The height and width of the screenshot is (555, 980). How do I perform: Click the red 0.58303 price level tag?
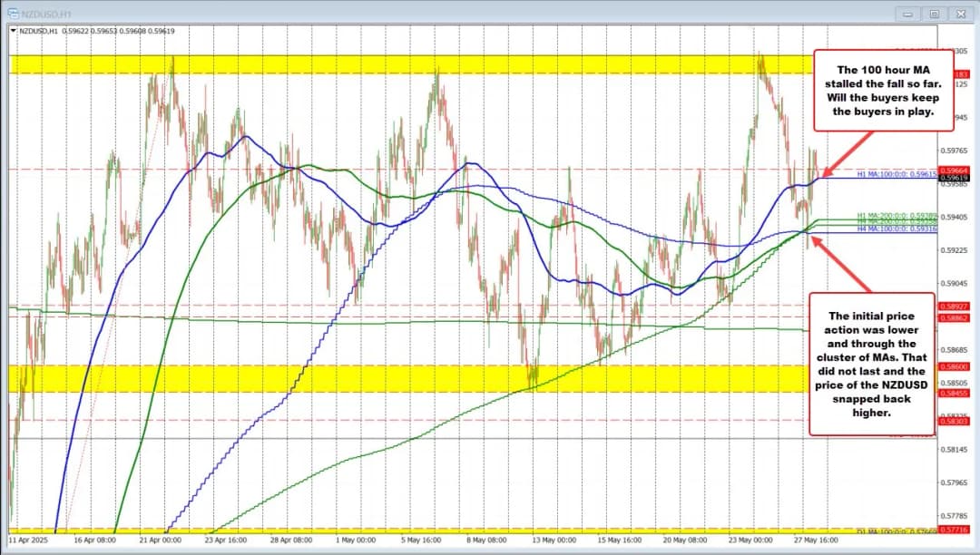pos(955,421)
